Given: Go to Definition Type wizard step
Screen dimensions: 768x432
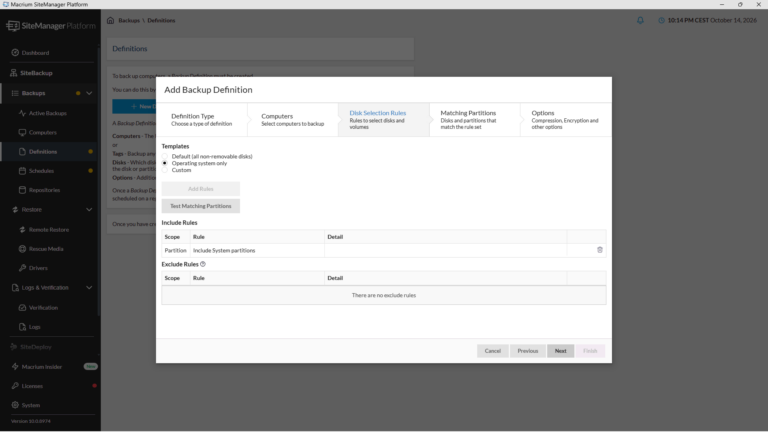Looking at the screenshot, I should point(202,120).
